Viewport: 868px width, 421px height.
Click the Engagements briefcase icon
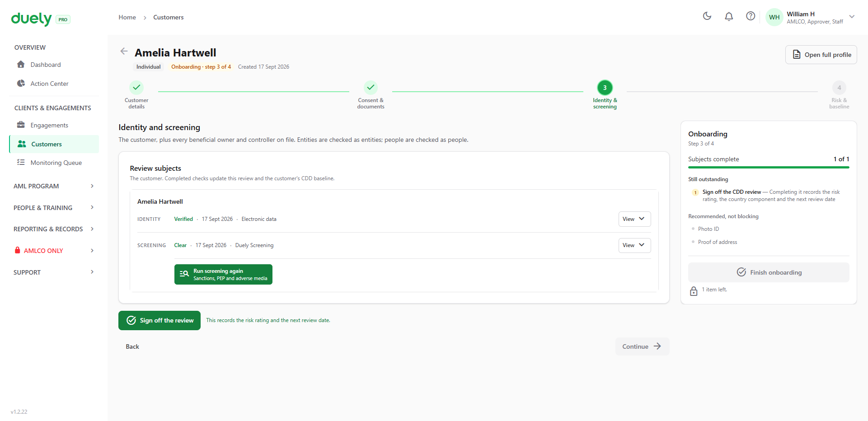(x=21, y=125)
